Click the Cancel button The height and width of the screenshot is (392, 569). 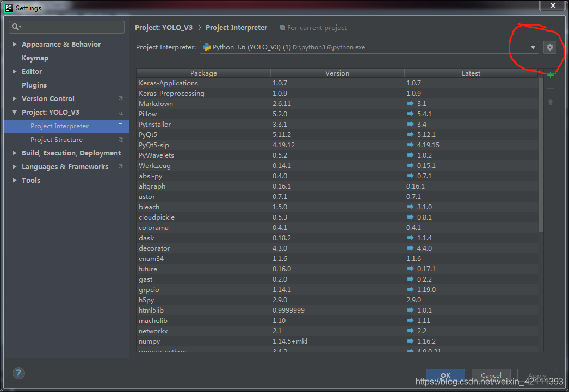pyautogui.click(x=491, y=375)
